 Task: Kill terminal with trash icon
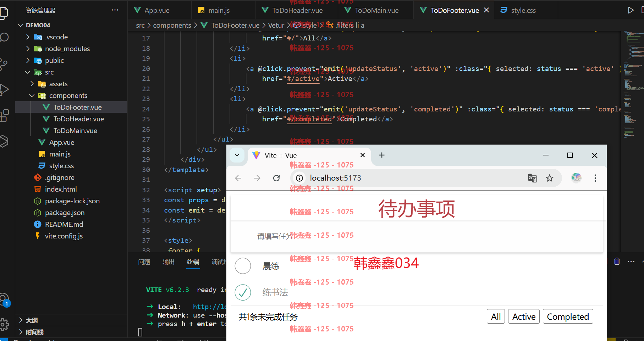pyautogui.click(x=617, y=261)
